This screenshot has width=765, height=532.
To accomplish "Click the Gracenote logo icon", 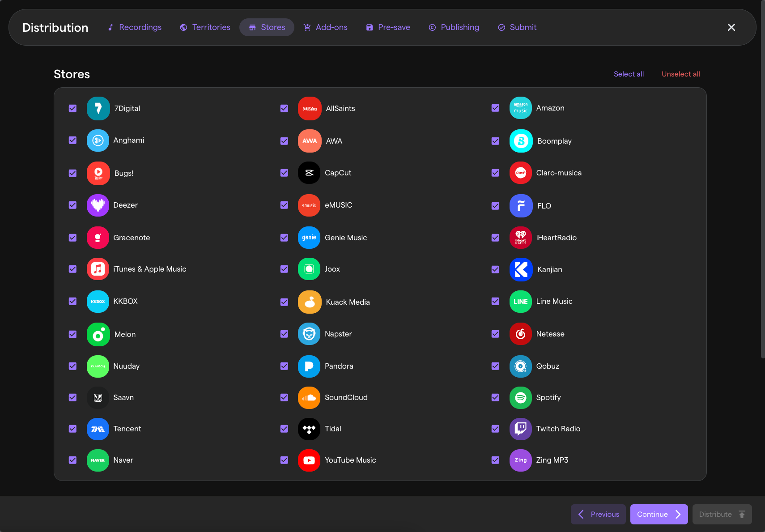I will [x=98, y=238].
